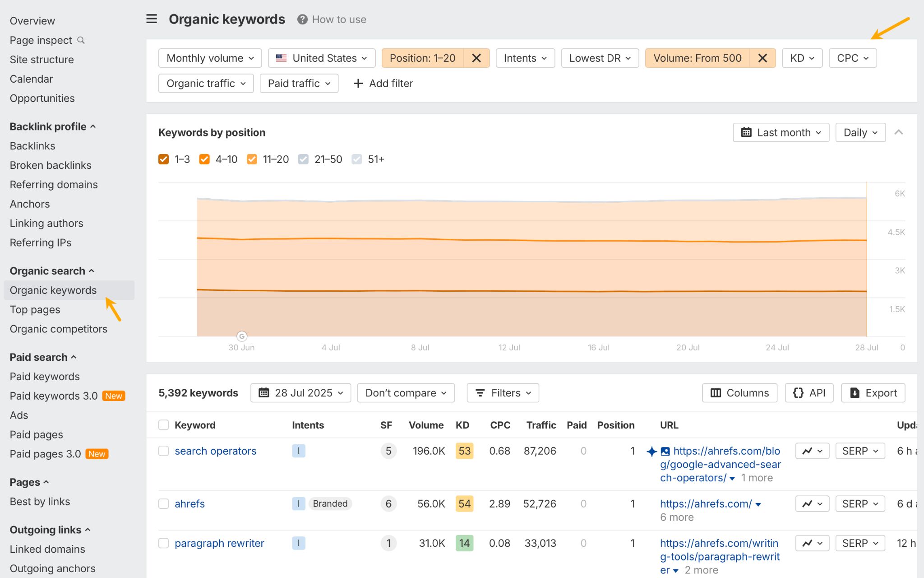Select the checkbox for the search operators row
924x578 pixels.
point(163,451)
